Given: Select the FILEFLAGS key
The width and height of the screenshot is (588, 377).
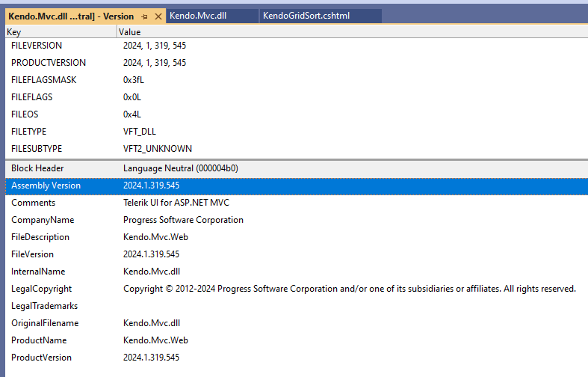Looking at the screenshot, I should point(32,97).
